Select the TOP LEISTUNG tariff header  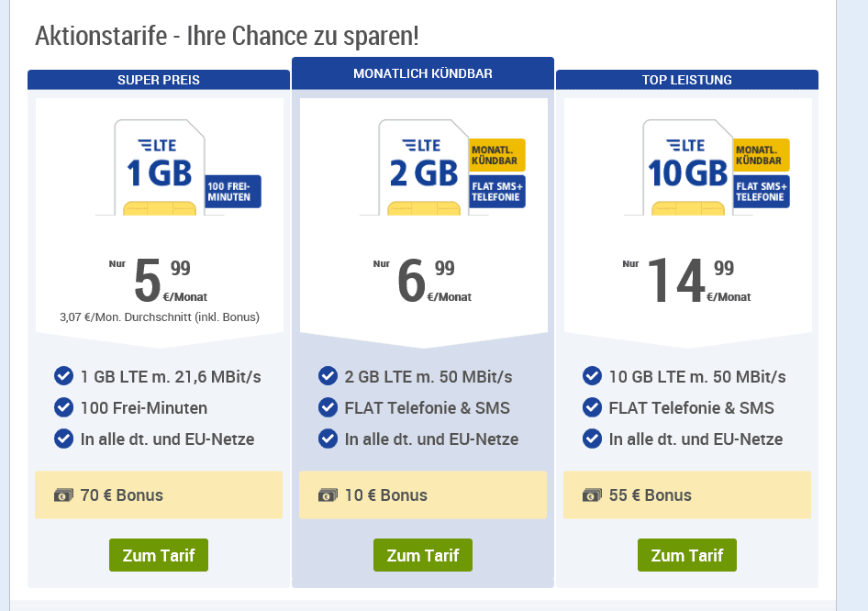click(x=687, y=80)
